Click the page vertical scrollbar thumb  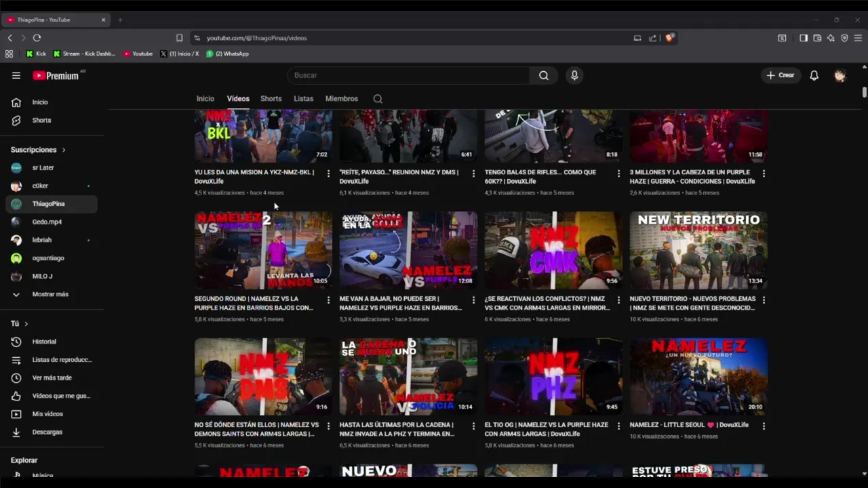click(x=864, y=92)
